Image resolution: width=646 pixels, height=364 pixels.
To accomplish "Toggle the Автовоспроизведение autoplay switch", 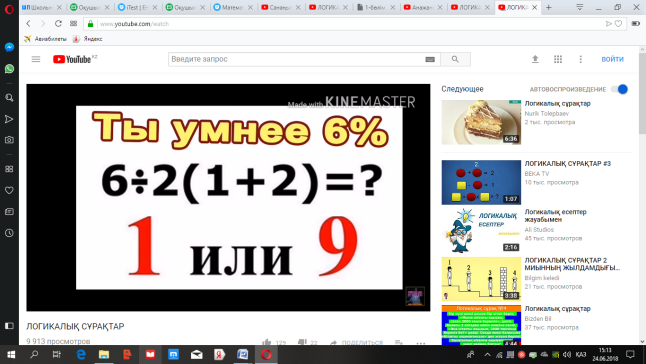I will coord(619,89).
